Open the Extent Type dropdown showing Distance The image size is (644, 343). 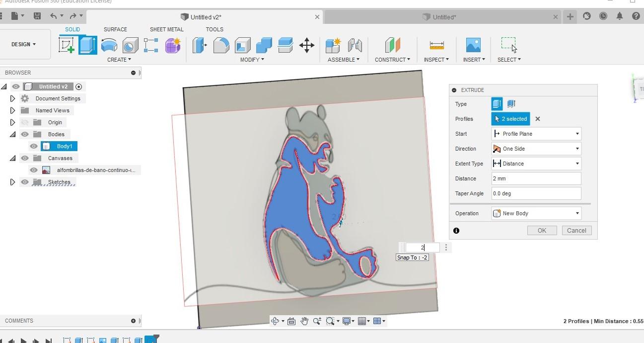[536, 164]
